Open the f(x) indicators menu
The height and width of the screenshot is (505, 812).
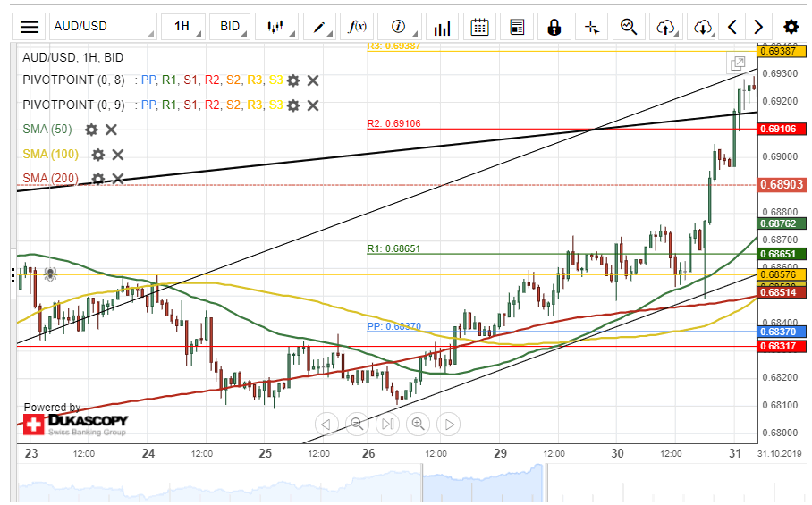coord(358,27)
